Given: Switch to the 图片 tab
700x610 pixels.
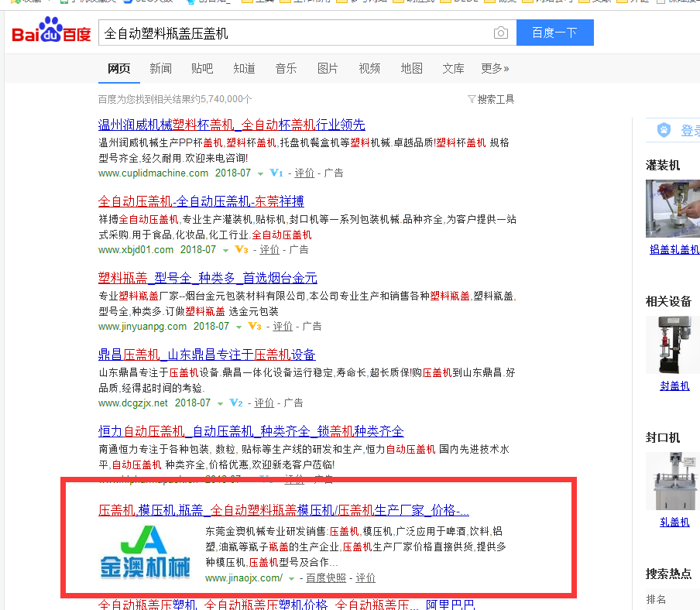Looking at the screenshot, I should point(328,69).
